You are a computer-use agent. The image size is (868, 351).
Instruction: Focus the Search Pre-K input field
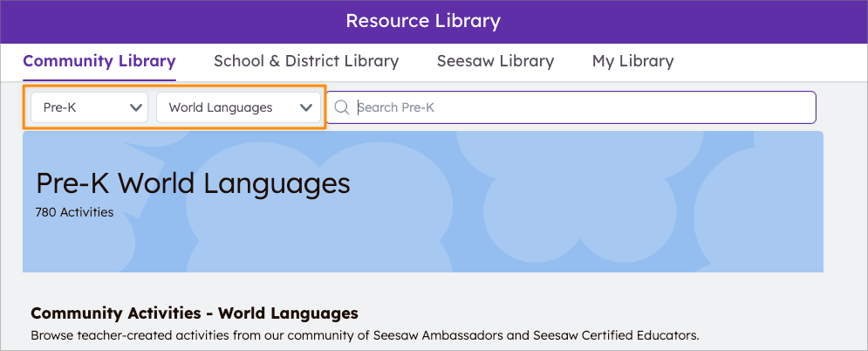pos(576,107)
